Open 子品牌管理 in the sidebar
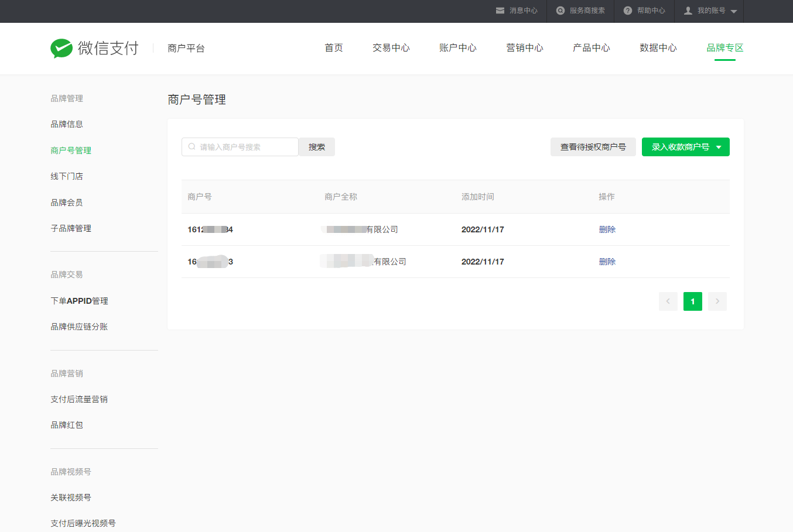The width and height of the screenshot is (793, 532). click(71, 228)
